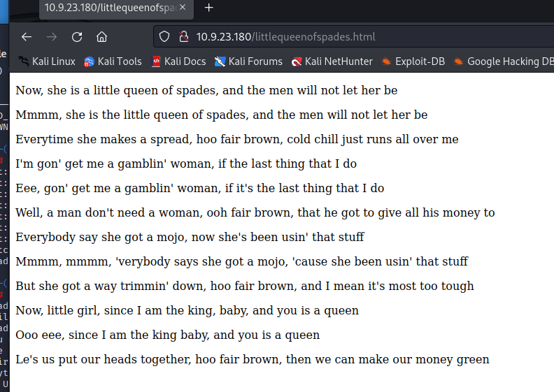Click the Exploit-DB orange bookmark icon

point(386,61)
